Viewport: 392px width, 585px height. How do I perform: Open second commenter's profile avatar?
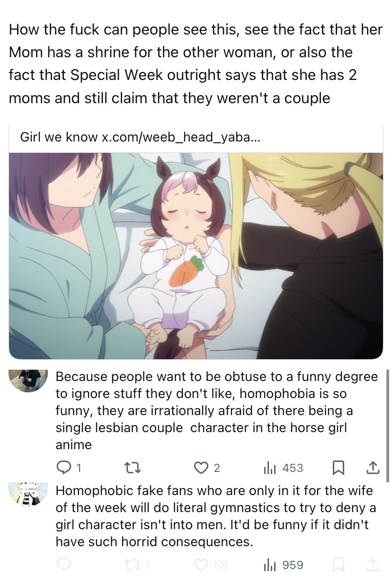(28, 494)
